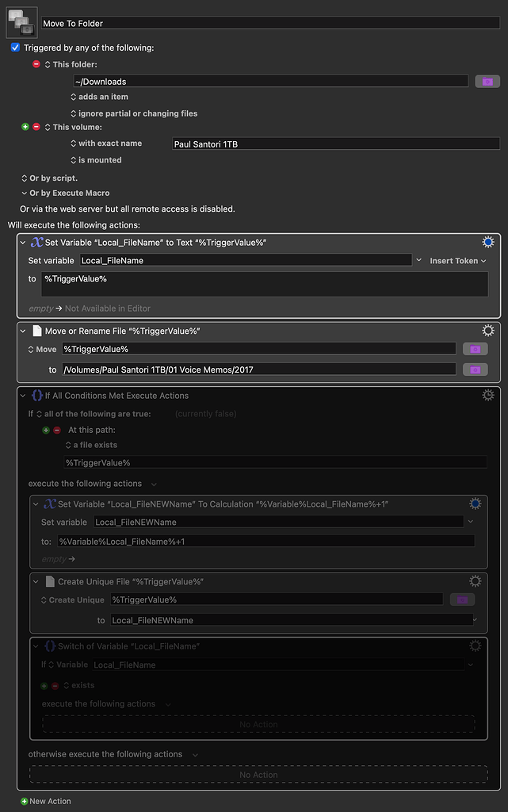
Task: Edit the to %TriggerValue% text area
Action: click(x=265, y=285)
